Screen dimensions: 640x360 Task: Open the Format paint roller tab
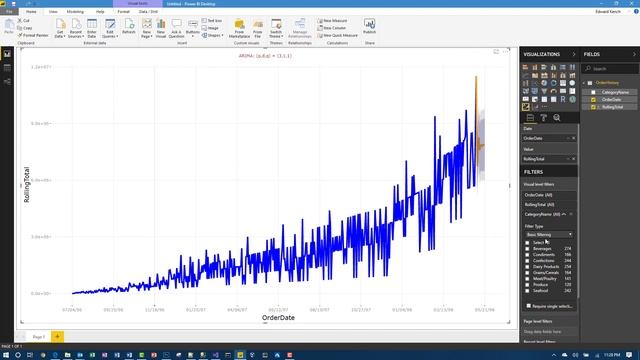click(543, 118)
